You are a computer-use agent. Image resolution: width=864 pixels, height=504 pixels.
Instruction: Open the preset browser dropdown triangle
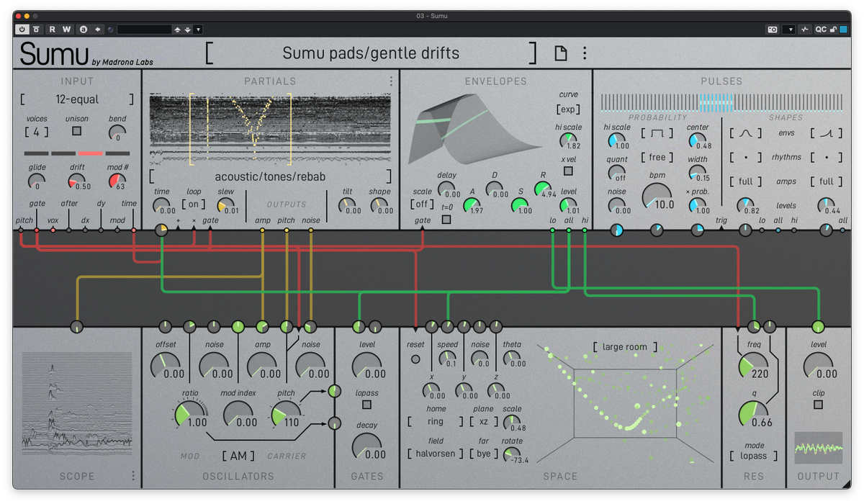click(198, 30)
